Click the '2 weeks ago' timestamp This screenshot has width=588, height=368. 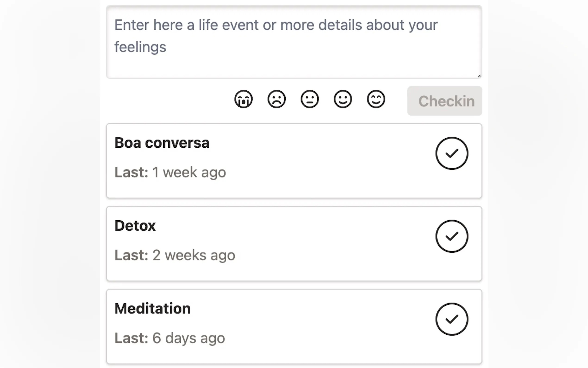click(194, 255)
